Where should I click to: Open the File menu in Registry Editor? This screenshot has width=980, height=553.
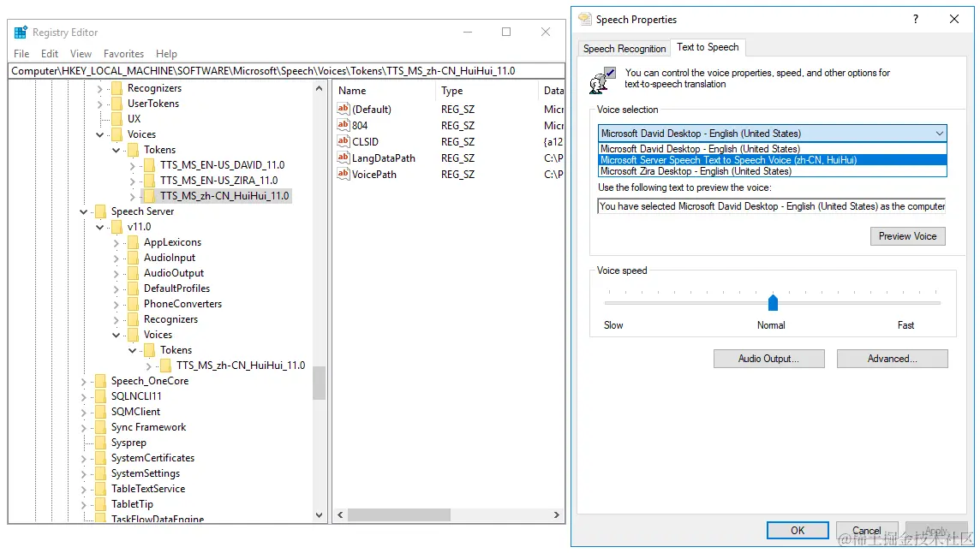pyautogui.click(x=21, y=54)
